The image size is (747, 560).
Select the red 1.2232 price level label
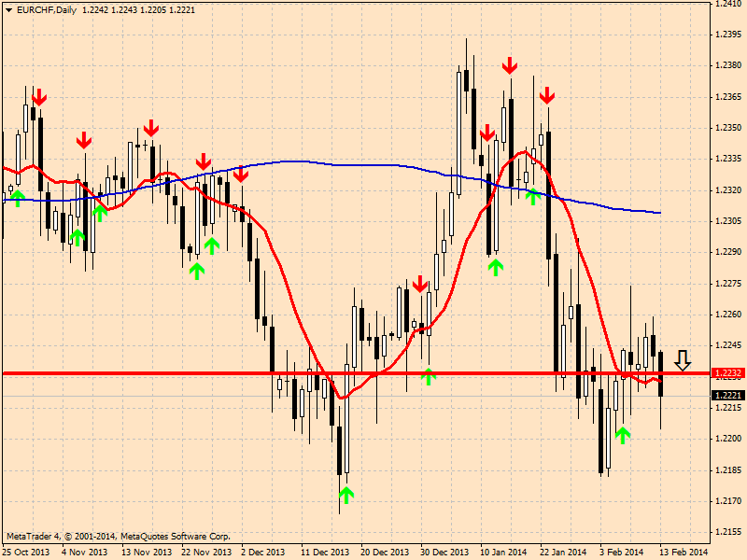pos(727,373)
